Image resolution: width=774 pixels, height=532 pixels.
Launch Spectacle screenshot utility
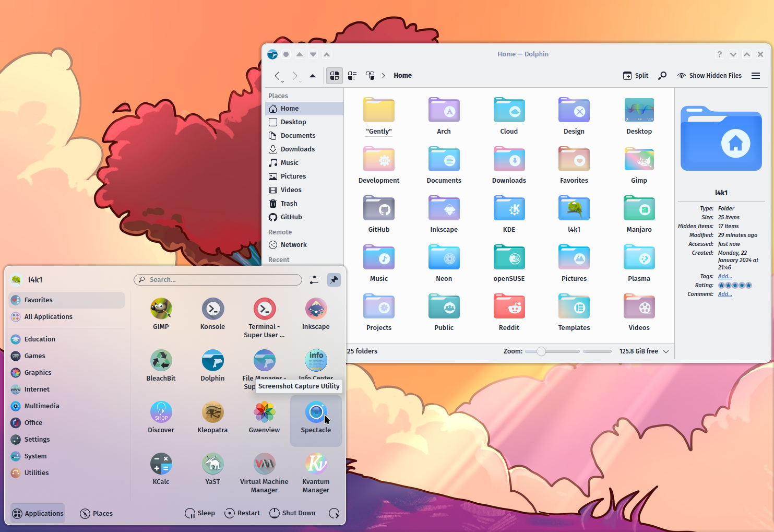316,419
